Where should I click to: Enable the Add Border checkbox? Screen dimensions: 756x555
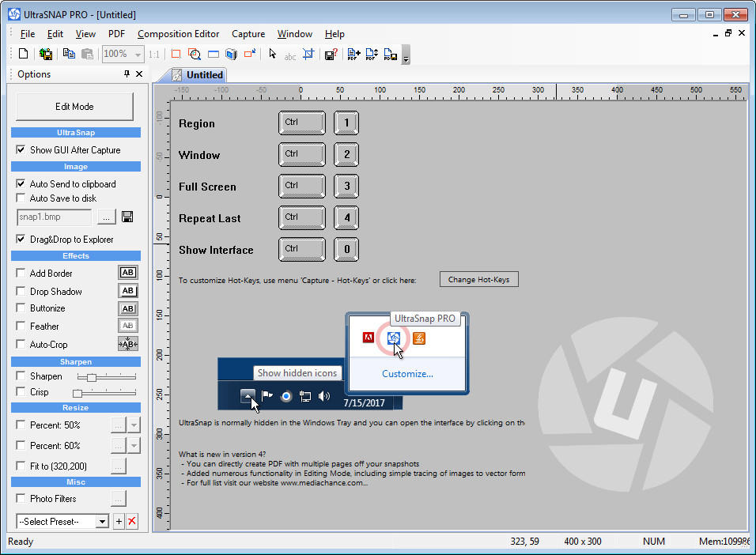(x=21, y=274)
